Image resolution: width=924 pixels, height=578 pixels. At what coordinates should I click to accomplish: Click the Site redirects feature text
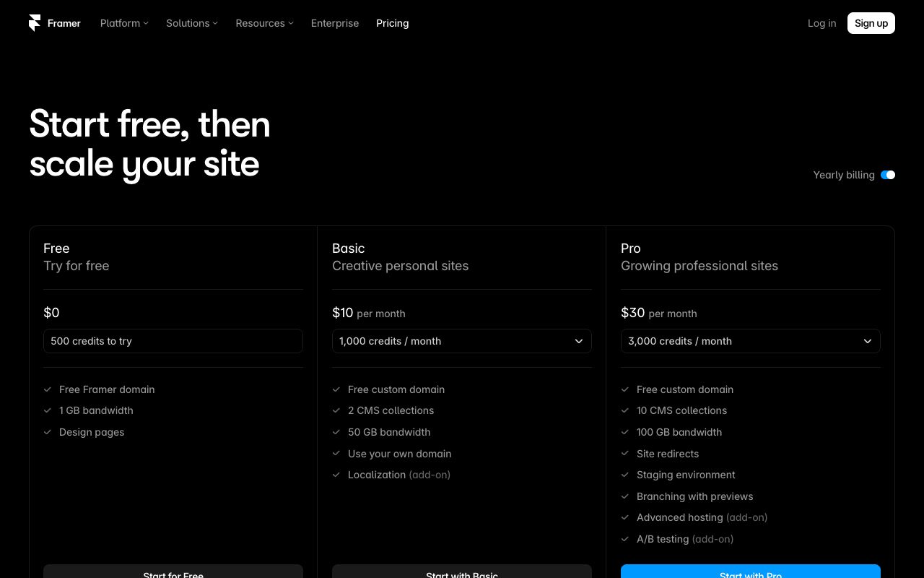tap(668, 454)
